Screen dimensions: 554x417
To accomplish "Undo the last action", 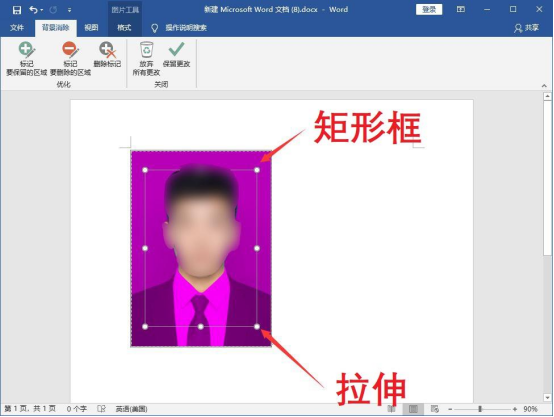I will pyautogui.click(x=33, y=10).
